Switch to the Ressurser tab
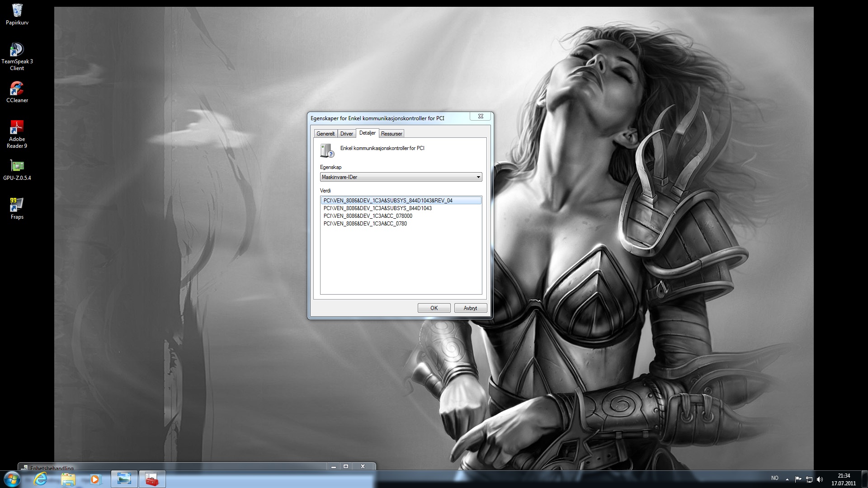The image size is (868, 488). 392,134
